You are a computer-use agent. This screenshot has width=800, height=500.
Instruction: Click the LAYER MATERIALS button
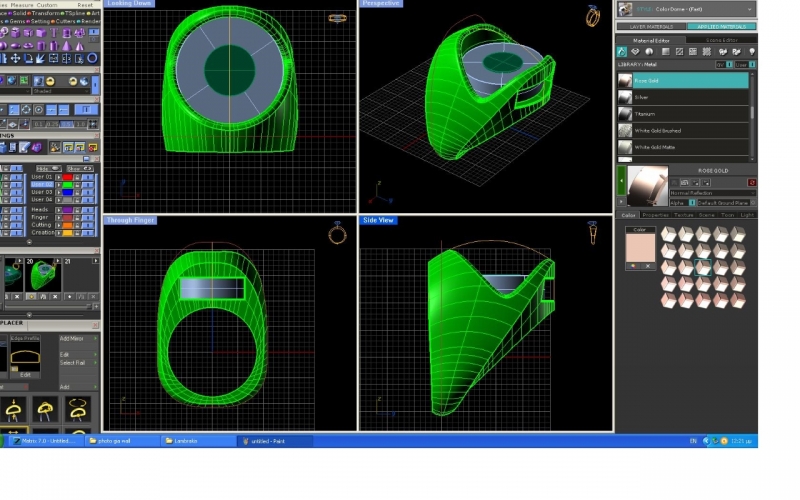pyautogui.click(x=651, y=27)
